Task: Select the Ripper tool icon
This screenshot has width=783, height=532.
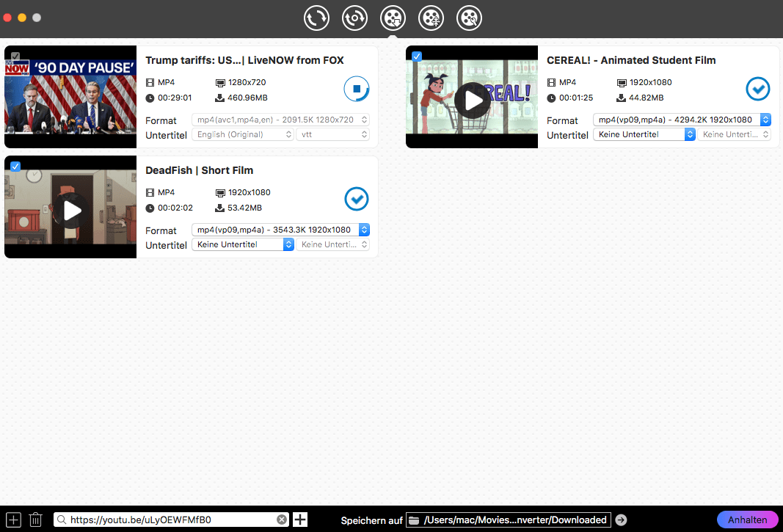Action: 354,18
